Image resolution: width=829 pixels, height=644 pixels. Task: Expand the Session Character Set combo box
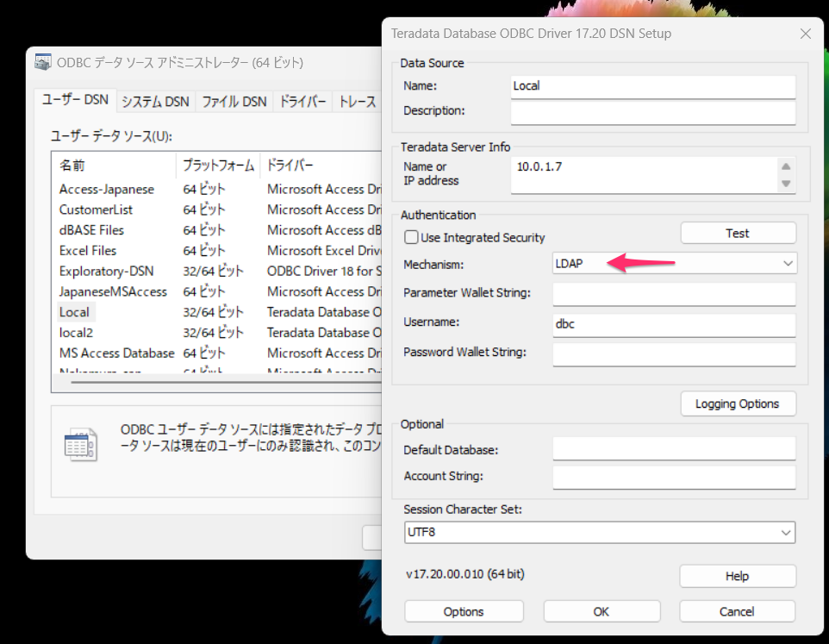pos(600,533)
